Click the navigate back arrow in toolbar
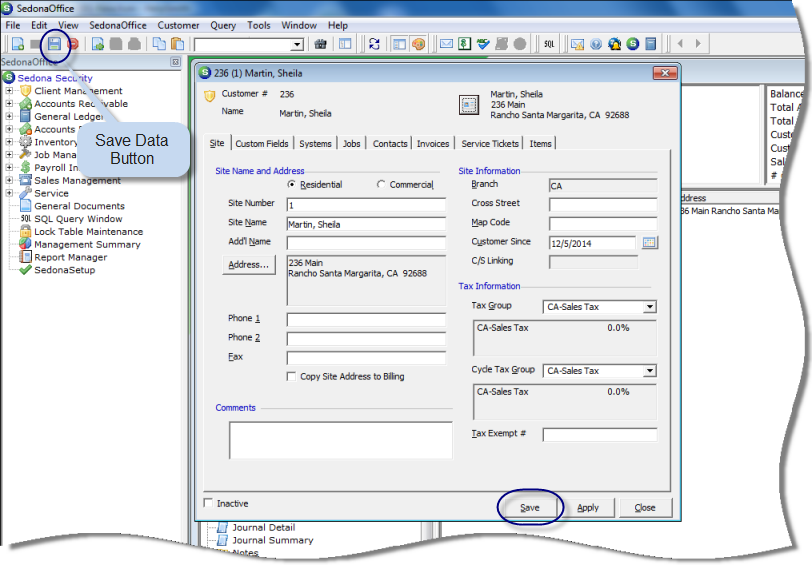 [680, 44]
